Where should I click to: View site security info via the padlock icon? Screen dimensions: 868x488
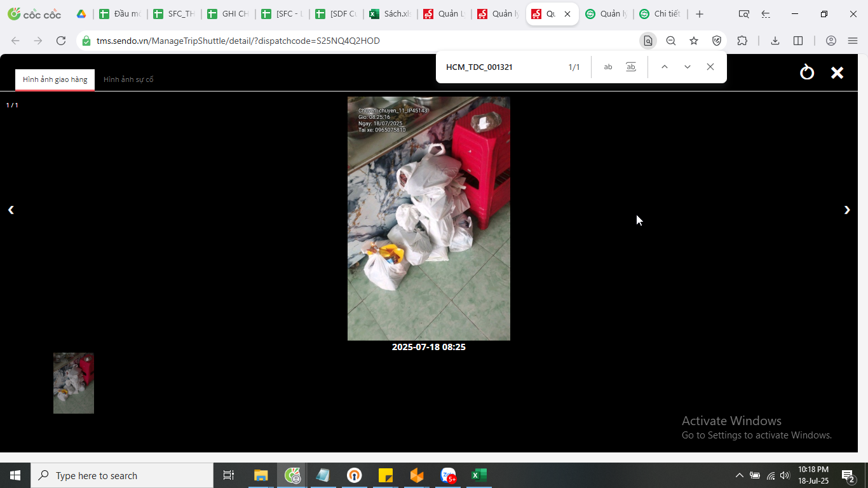[86, 41]
